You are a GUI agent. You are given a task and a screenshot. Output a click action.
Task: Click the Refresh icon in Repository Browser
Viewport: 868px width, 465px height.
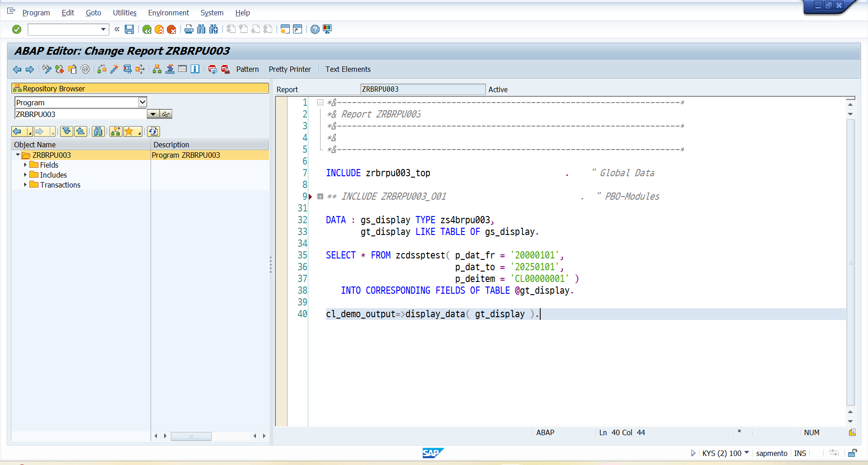153,132
